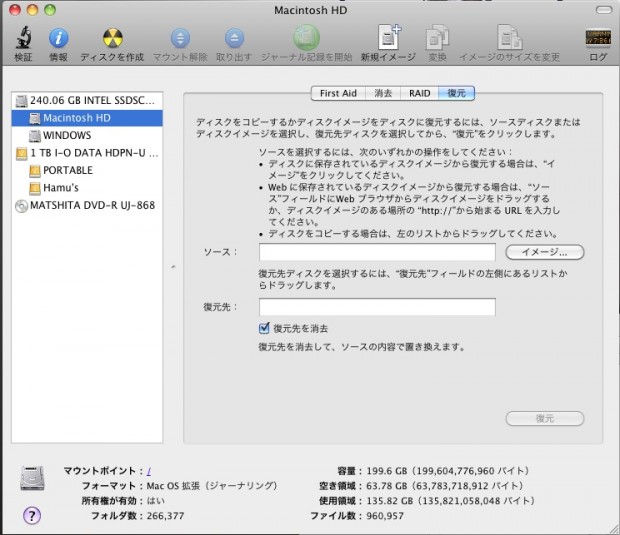Click the ディスクを作成 (Burn) radiation icon
Screen dimensions: 620x535
[112, 38]
